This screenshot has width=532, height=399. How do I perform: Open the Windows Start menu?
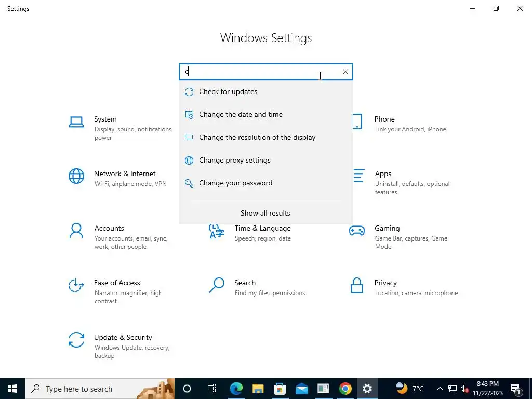click(12, 389)
